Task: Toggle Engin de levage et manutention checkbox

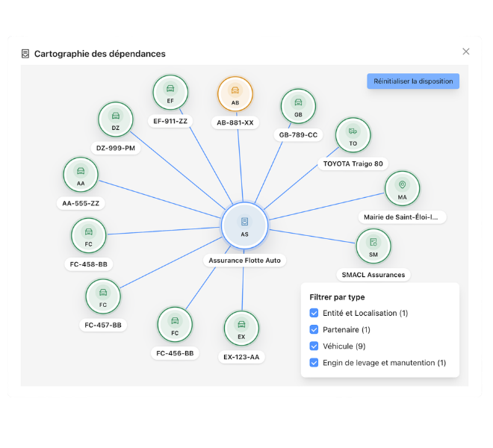Action: [x=314, y=363]
